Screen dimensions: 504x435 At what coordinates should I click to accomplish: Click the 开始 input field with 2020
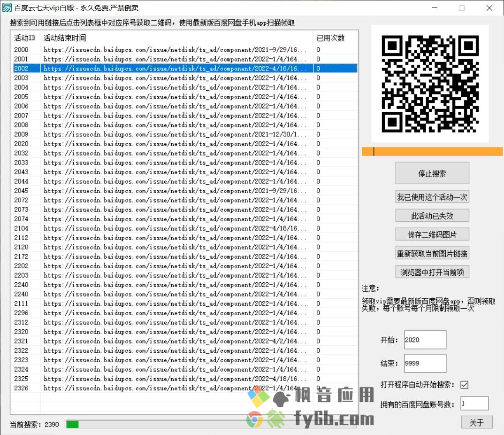pos(425,340)
